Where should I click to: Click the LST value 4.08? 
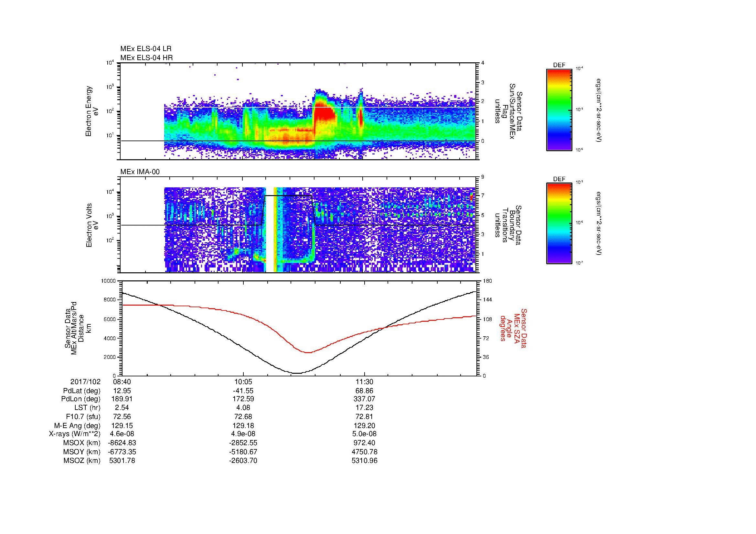pos(243,408)
